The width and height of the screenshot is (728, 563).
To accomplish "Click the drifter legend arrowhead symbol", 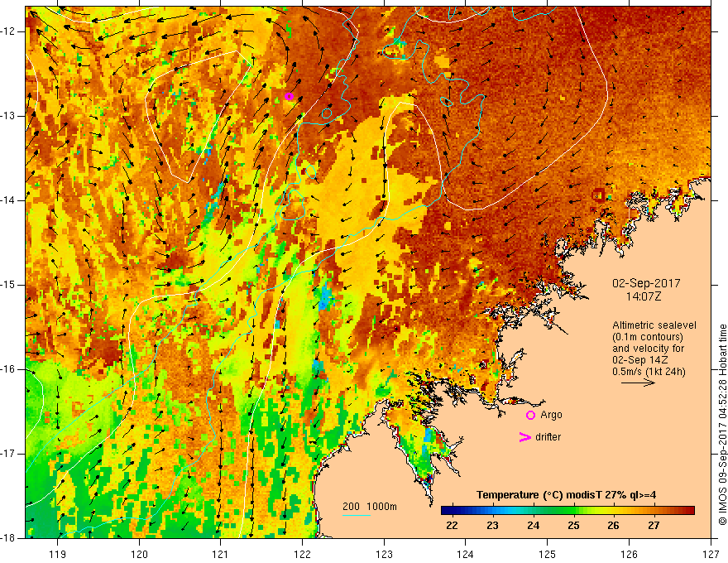I will [x=525, y=437].
